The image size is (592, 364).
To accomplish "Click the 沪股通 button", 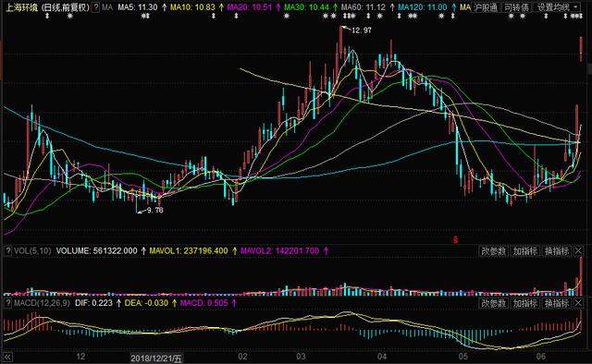I will (487, 7).
